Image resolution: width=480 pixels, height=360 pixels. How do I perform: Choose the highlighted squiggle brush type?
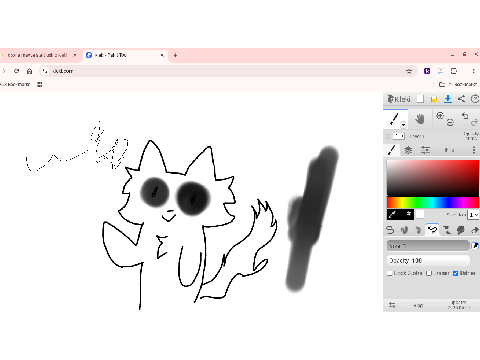coord(432,229)
